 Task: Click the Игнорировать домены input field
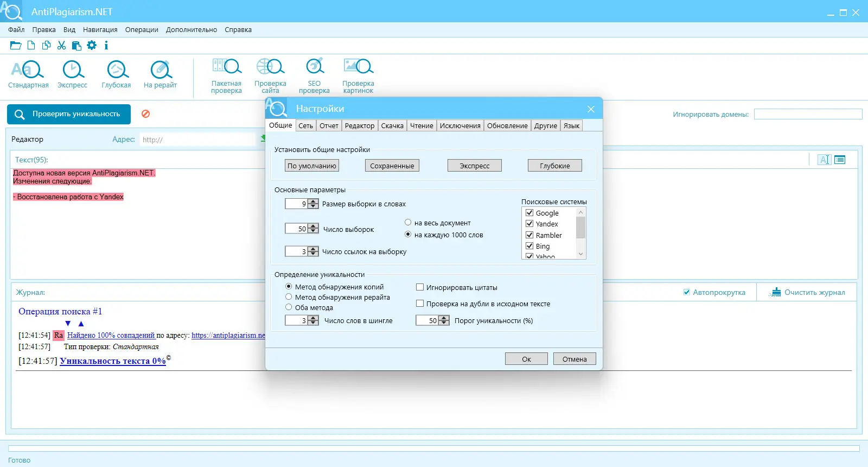(808, 114)
